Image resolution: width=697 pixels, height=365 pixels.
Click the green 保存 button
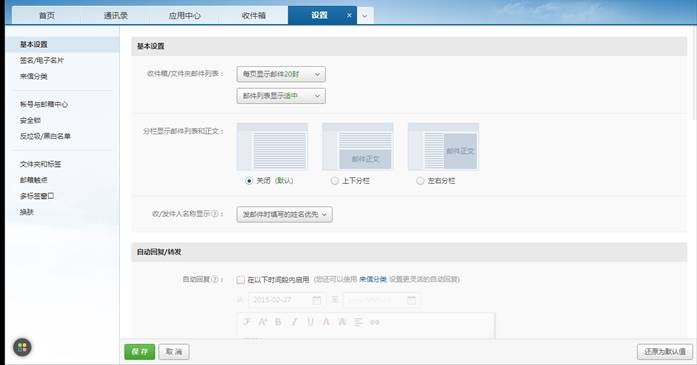click(140, 352)
